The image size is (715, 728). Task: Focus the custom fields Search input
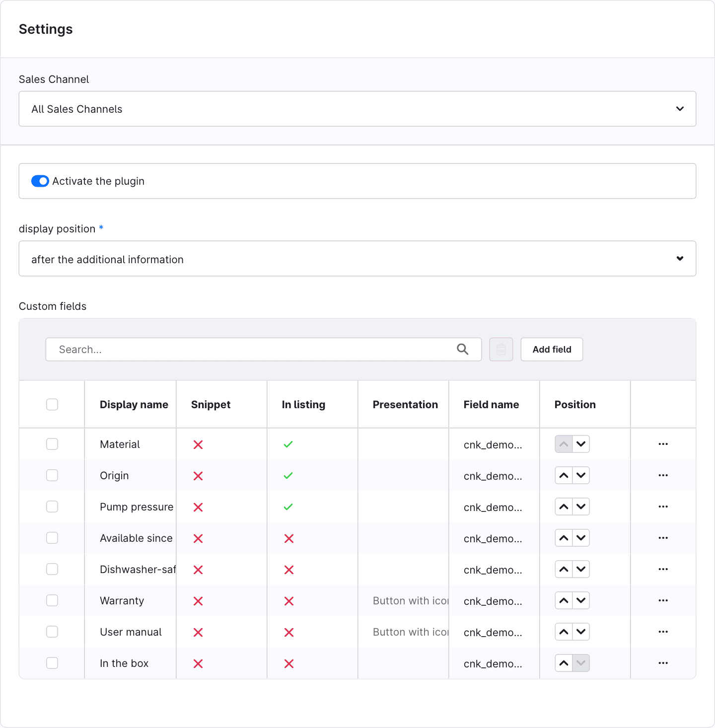[x=264, y=349]
